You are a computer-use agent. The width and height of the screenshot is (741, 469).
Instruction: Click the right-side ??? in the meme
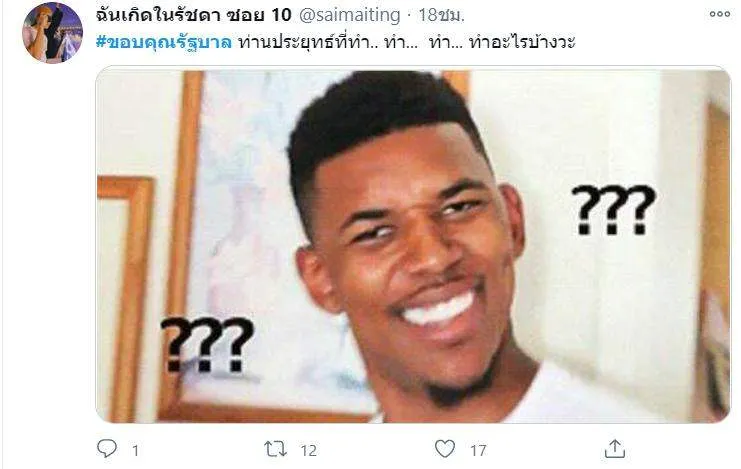[613, 209]
